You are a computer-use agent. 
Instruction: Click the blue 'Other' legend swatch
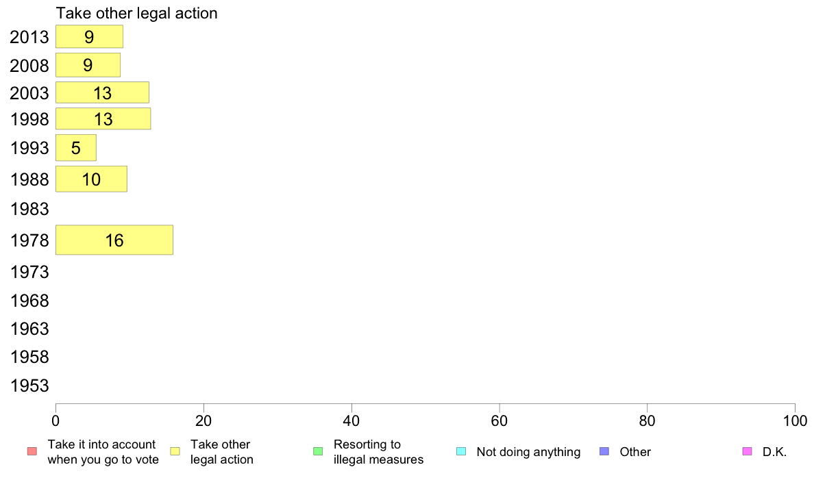tap(604, 451)
